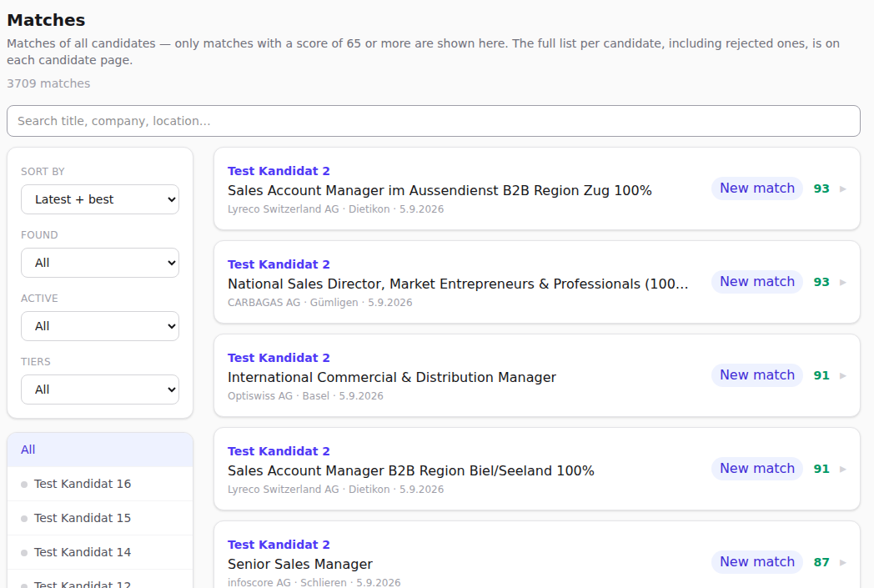The width and height of the screenshot is (874, 588).
Task: Open Test Kandidat 2 link above Senior Sales Manager
Action: [x=279, y=545]
